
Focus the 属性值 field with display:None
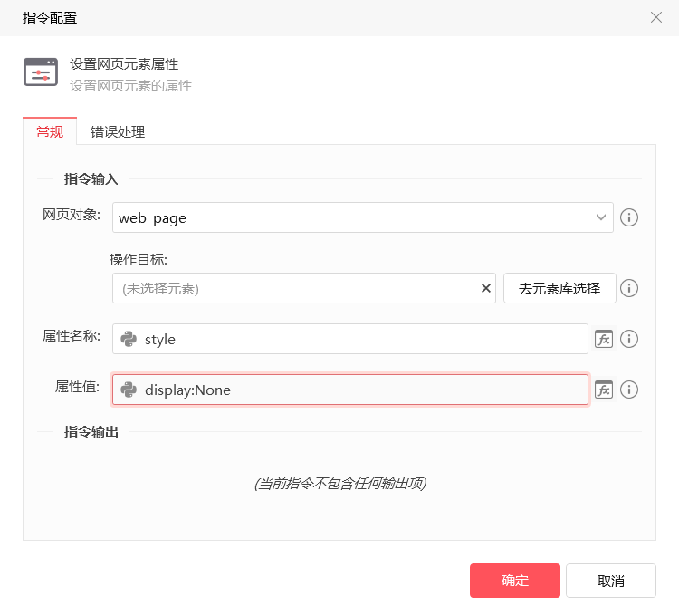(362, 390)
